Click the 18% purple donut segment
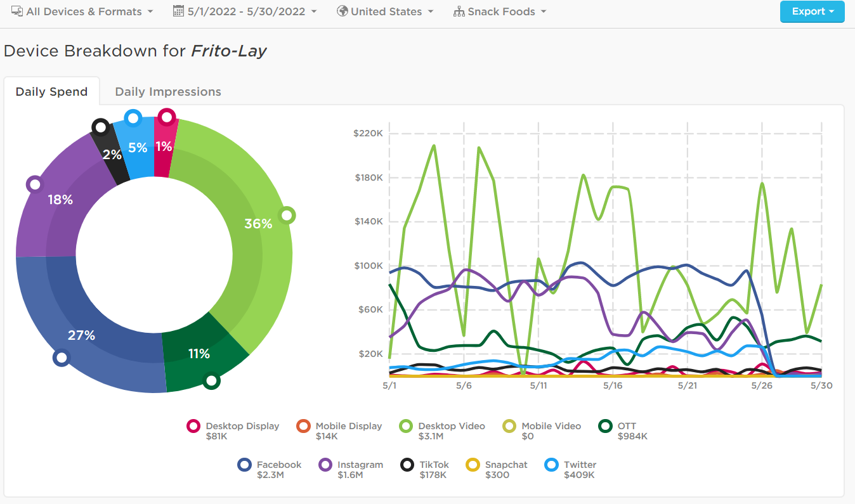 (60, 200)
